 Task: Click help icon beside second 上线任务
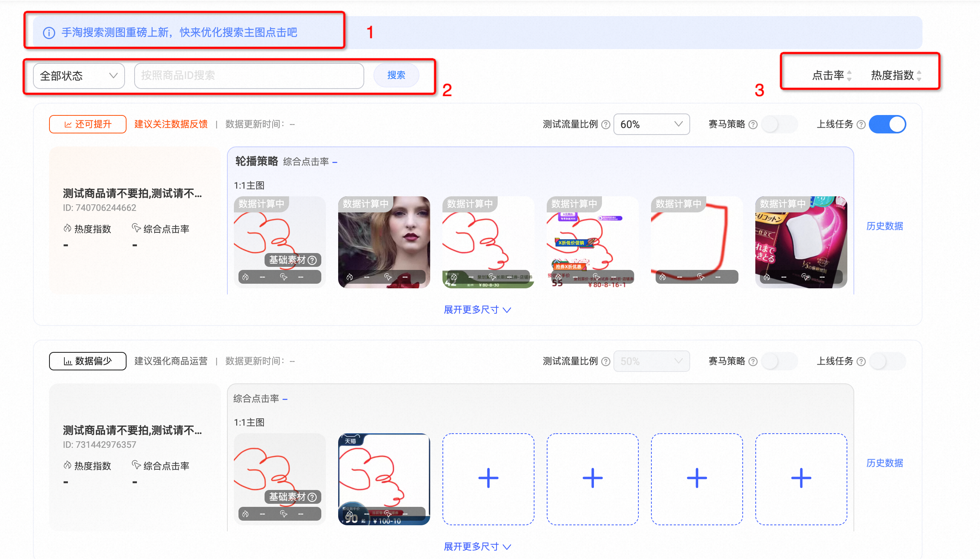coord(861,361)
